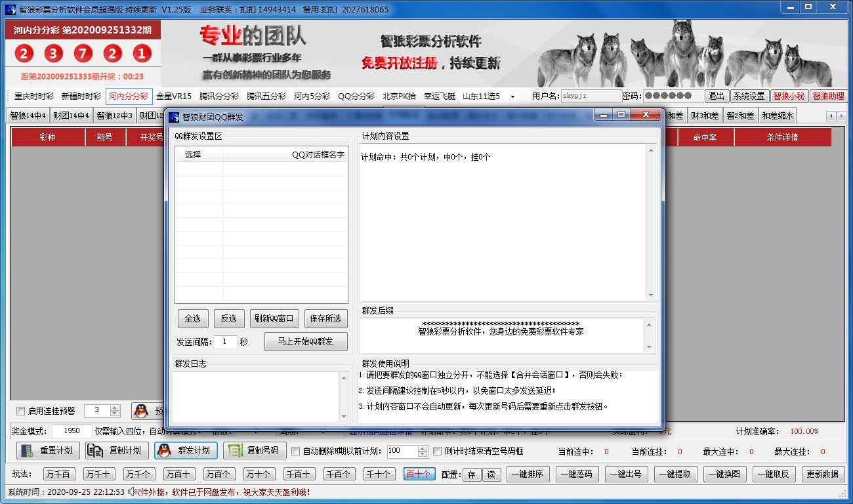Image resolution: width=853 pixels, height=504 pixels.
Task: Switch to the 腾讯分分彩 lottery tab
Action: pyautogui.click(x=219, y=96)
